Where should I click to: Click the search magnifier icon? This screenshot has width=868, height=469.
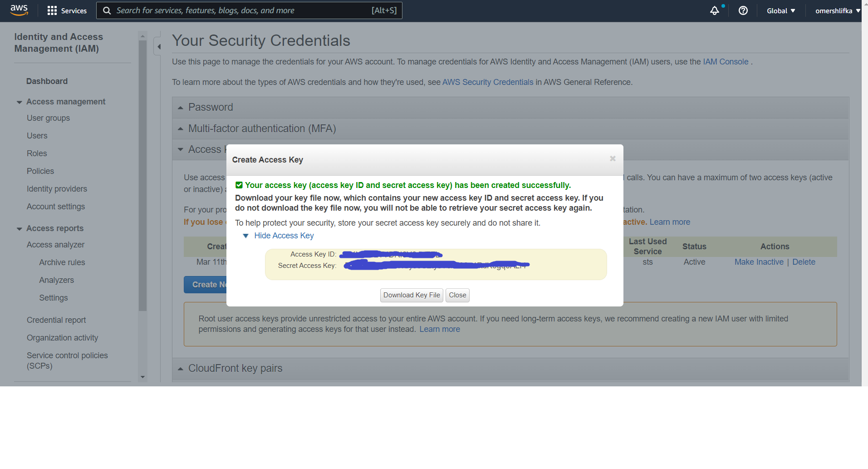click(107, 10)
